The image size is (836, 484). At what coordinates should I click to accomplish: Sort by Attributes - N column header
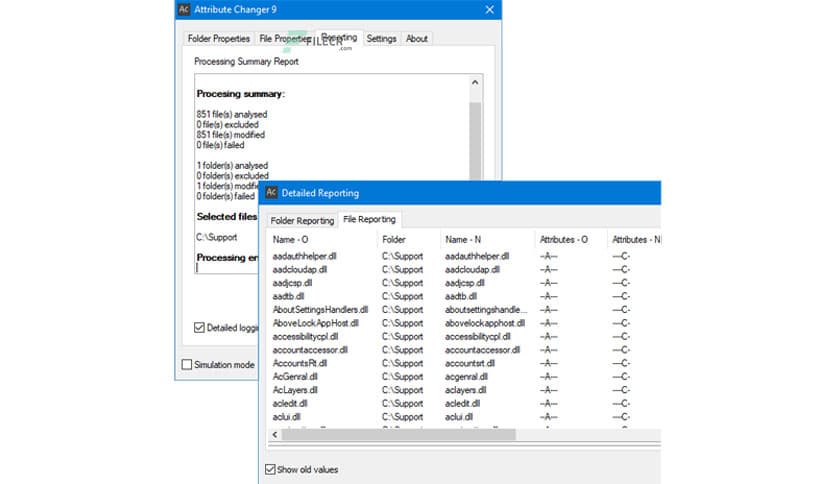point(634,239)
